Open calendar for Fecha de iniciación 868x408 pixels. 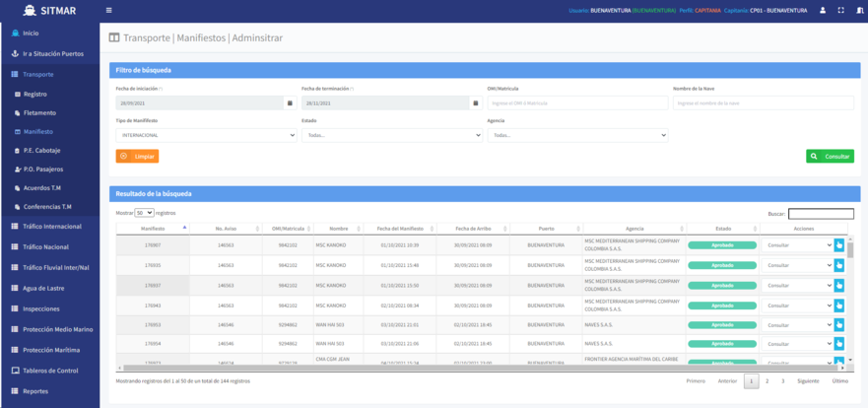pyautogui.click(x=289, y=102)
